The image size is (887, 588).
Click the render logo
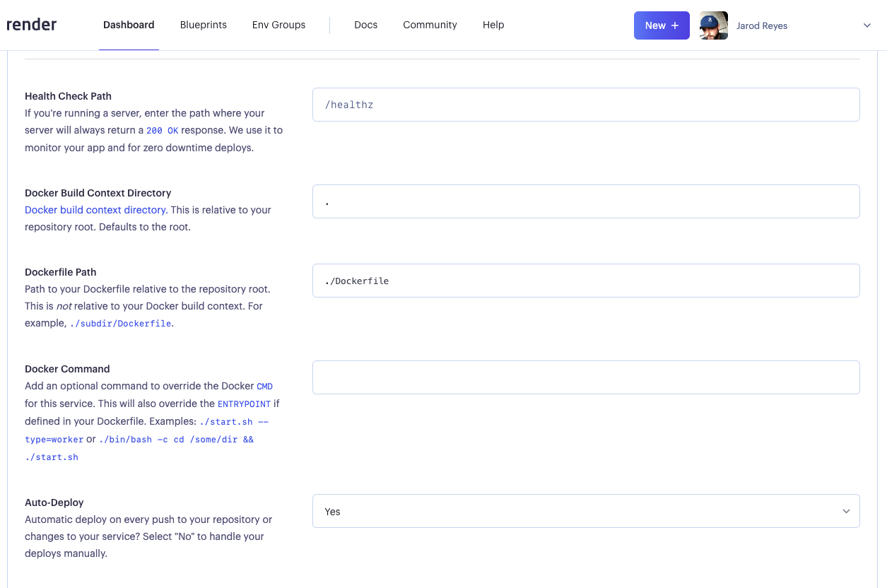tap(32, 25)
